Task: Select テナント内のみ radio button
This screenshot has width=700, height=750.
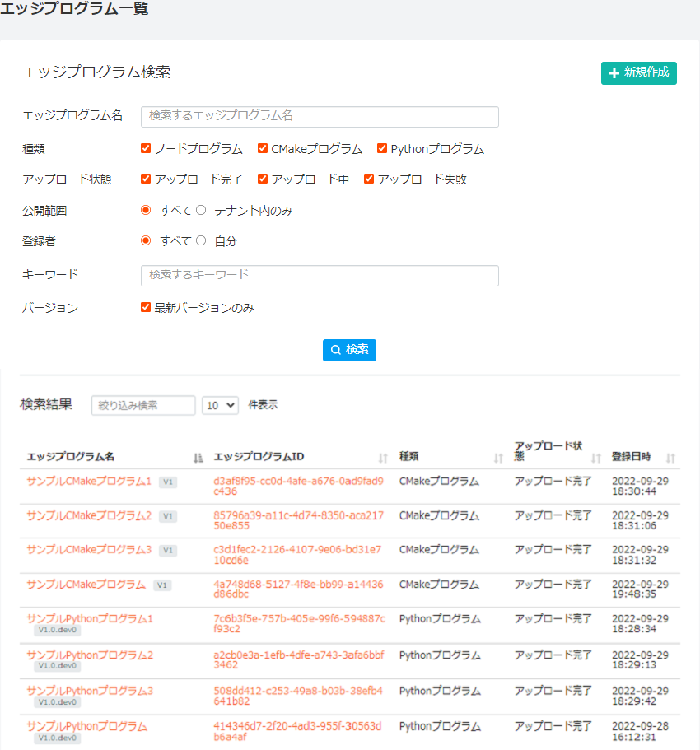Action: pyautogui.click(x=201, y=210)
